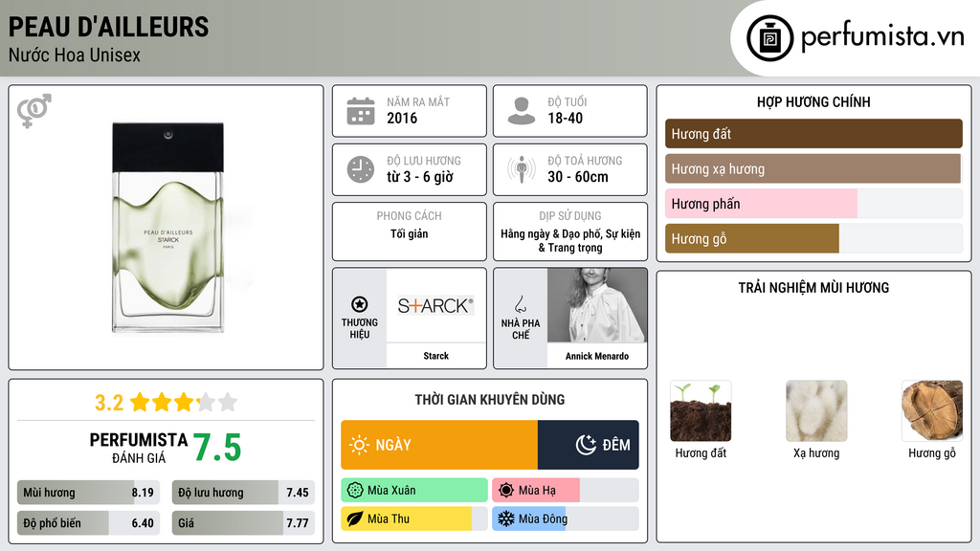Image resolution: width=980 pixels, height=551 pixels.
Task: Click the Xạ hương musk thumbnail
Action: coord(816,411)
